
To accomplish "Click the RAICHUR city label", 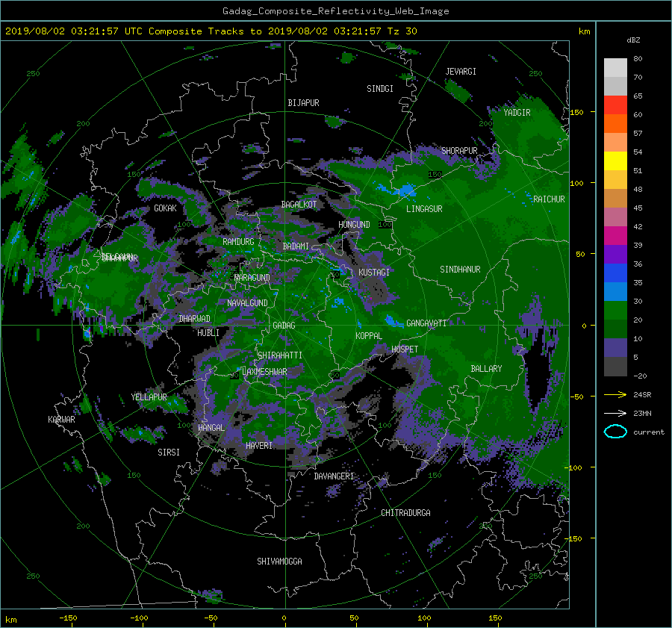I will coord(549,199).
